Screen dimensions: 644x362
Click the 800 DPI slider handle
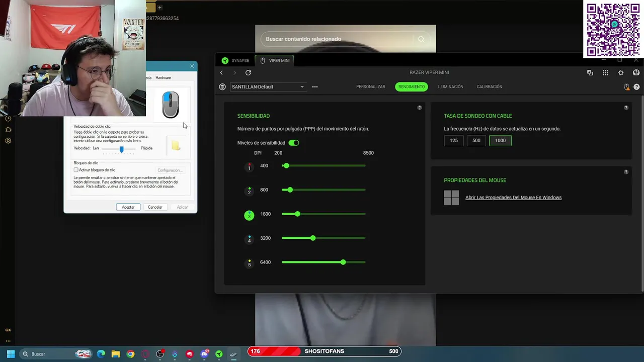[290, 190]
